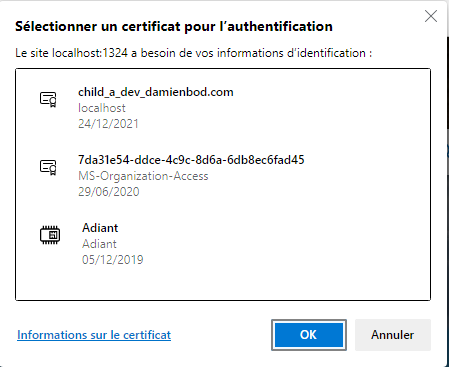This screenshot has height=367, width=449.
Task: Select the 7da31e54-ddce-4c9c-8d6a-6db8ec6fad45 certificate
Action: [x=191, y=160]
